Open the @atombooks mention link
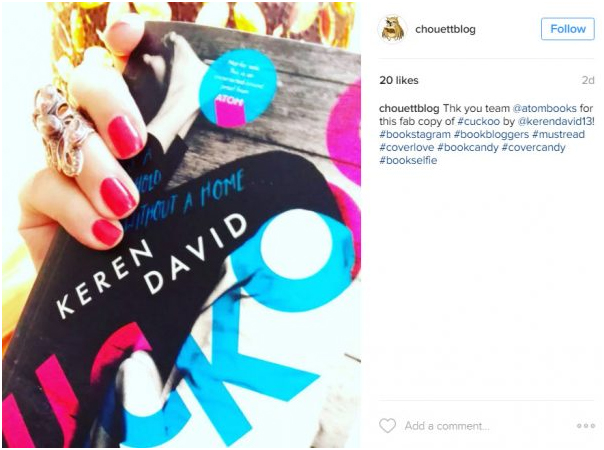Image resolution: width=604 pixels, height=450 pixels. (544, 108)
